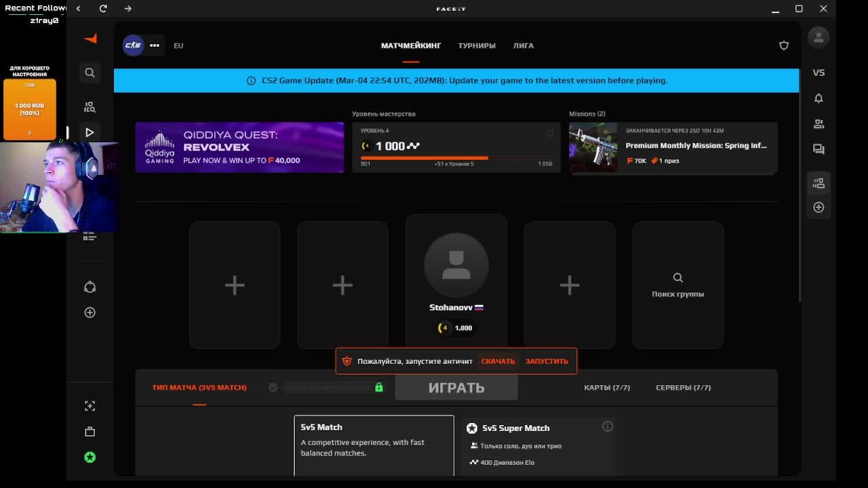Open the CS2 game selector icon
The width and height of the screenshot is (868, 488).
pyautogui.click(x=133, y=45)
